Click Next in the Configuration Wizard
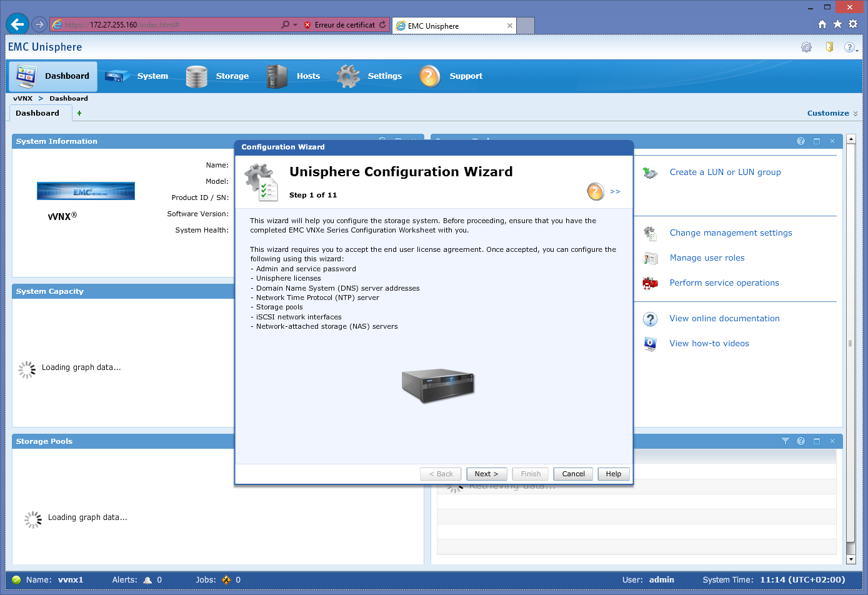Viewport: 868px width, 595px height. pyautogui.click(x=486, y=474)
